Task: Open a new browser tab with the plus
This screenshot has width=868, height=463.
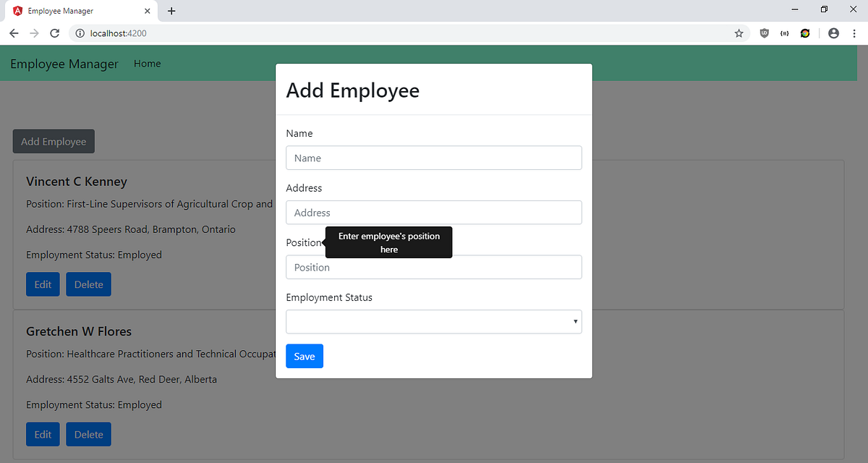Action: 171,11
